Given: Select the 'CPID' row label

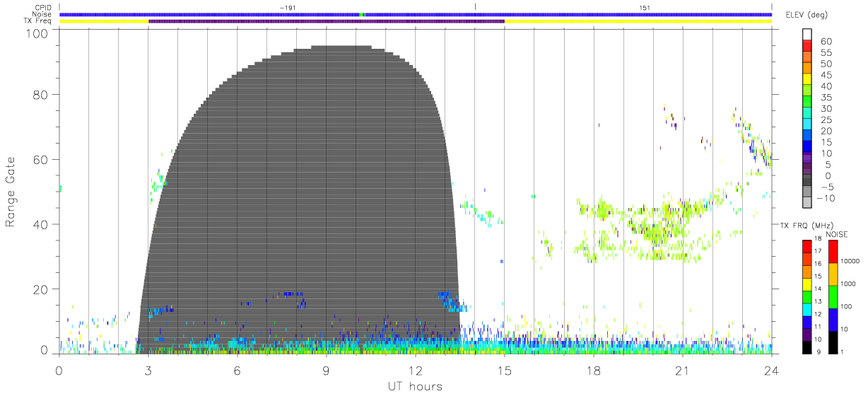Looking at the screenshot, I should click(43, 8).
